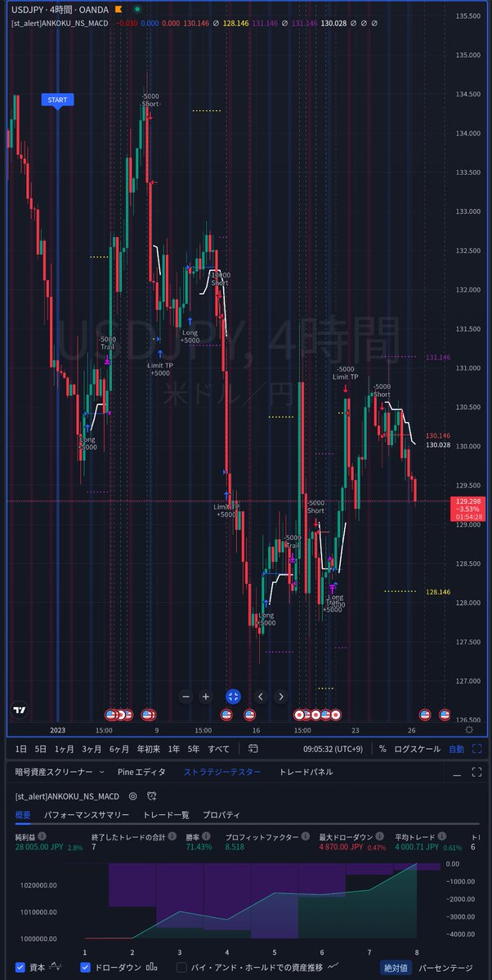Minimize the bottom strategy panel
The width and height of the screenshot is (492, 980).
pos(458,773)
